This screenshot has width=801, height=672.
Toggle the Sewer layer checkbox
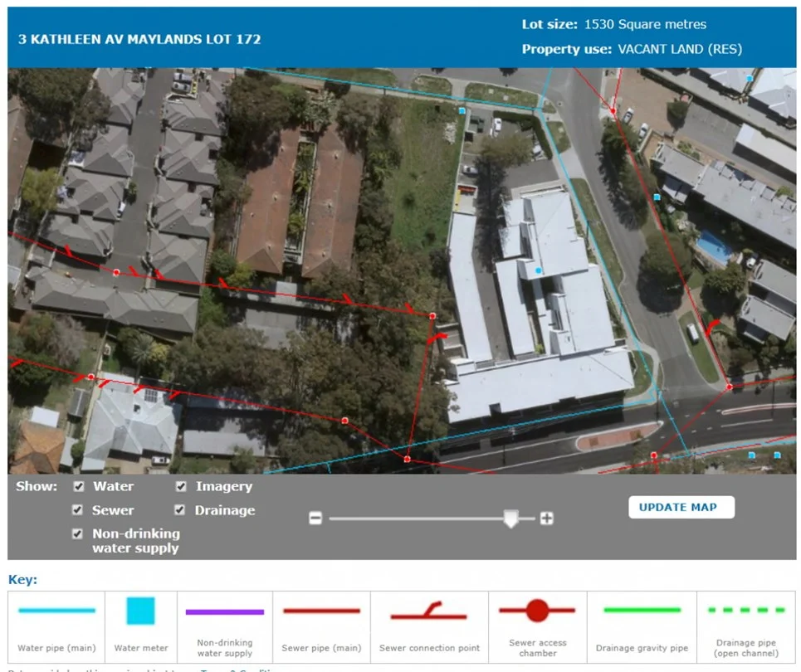(78, 510)
